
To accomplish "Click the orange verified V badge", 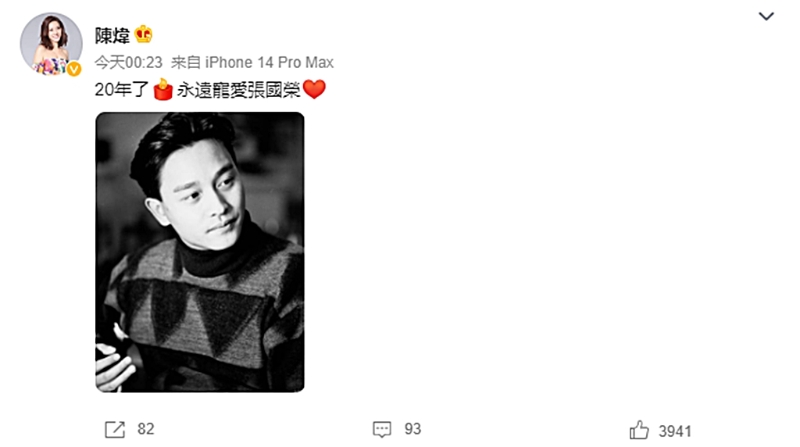I will coord(74,68).
